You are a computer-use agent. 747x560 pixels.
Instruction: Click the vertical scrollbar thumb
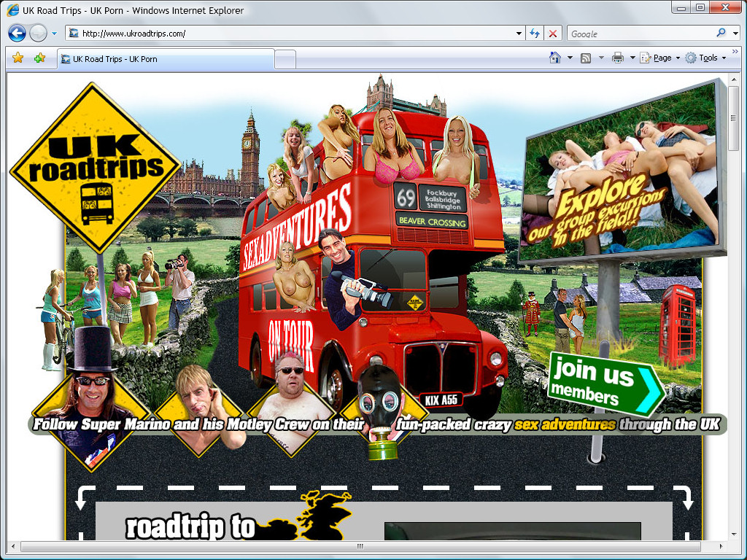pyautogui.click(x=733, y=118)
